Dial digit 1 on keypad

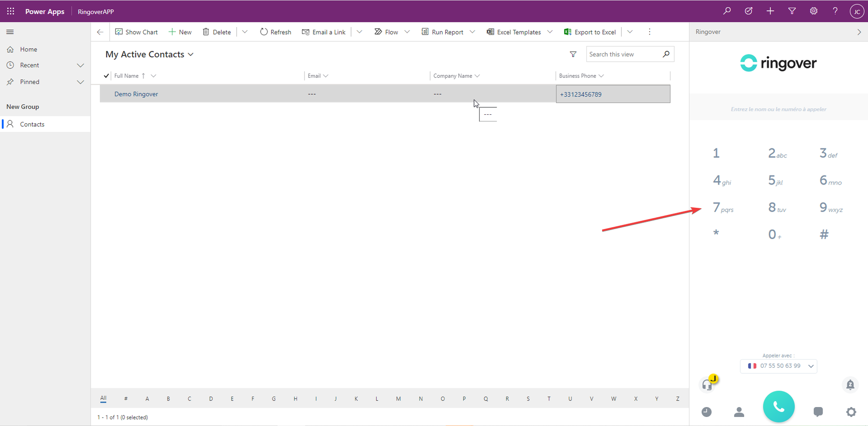[x=716, y=153]
